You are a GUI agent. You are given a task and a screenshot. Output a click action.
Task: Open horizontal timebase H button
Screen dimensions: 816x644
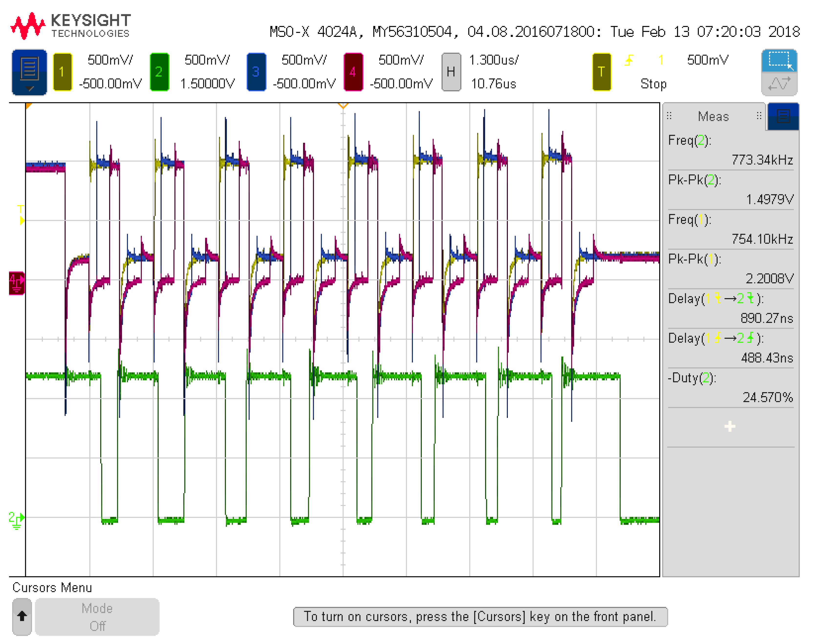451,72
